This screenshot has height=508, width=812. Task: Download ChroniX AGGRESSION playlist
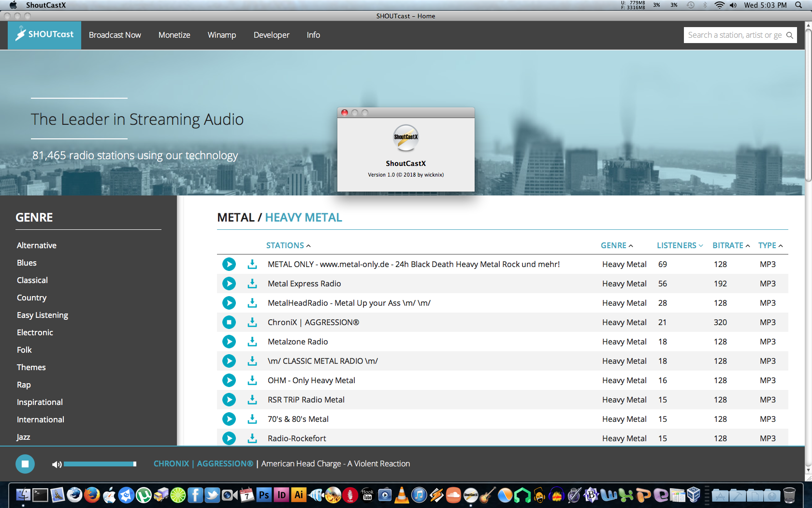pos(252,322)
